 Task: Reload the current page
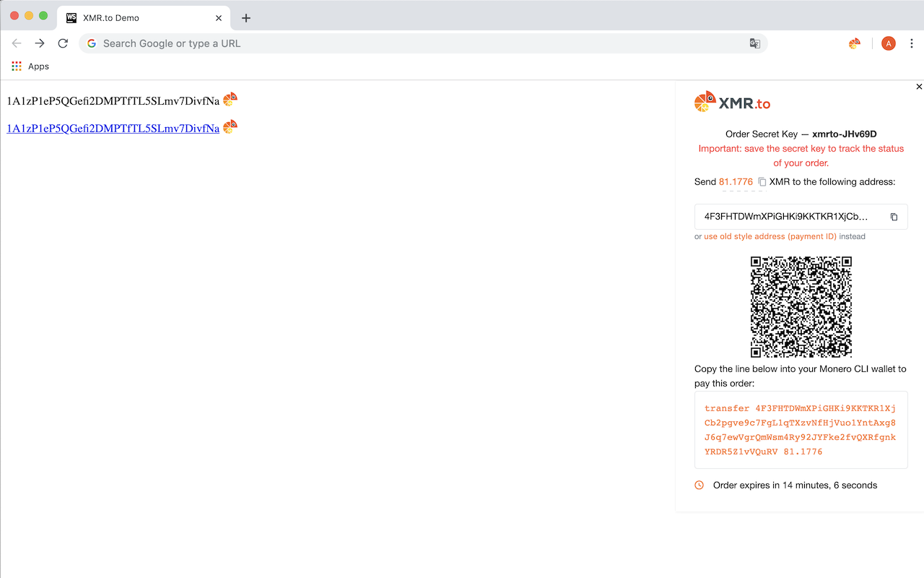(x=63, y=43)
